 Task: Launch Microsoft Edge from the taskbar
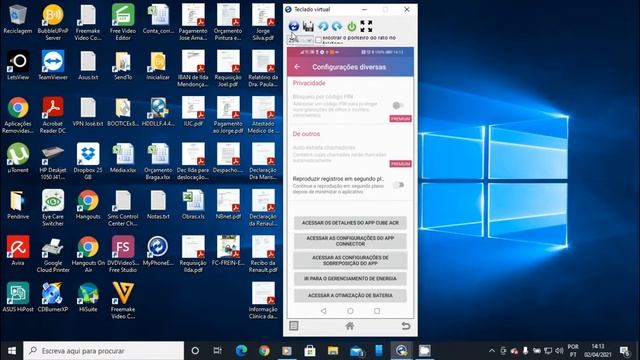(241, 351)
